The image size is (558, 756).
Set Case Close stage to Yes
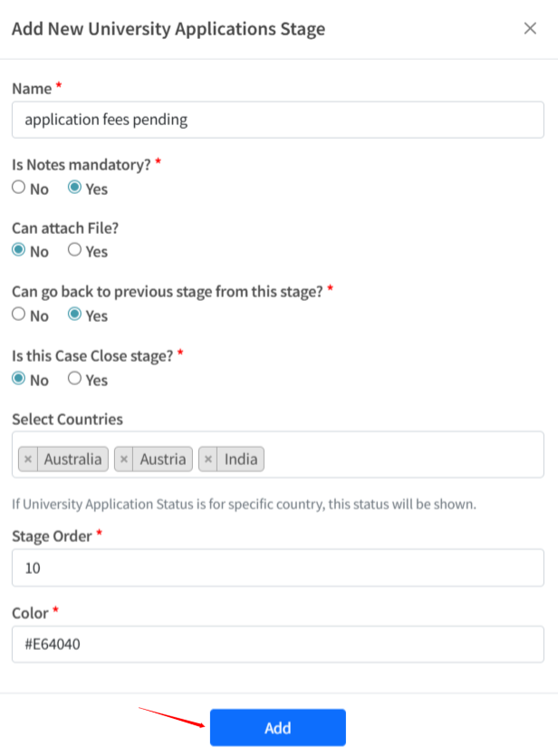75,379
